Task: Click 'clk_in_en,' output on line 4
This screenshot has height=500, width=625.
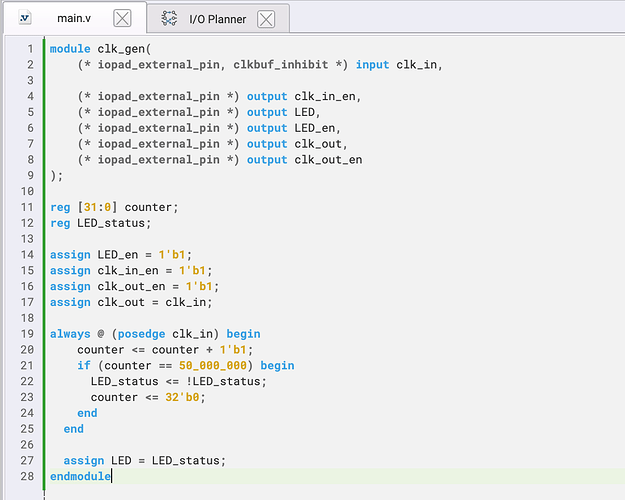Action: coord(328,96)
